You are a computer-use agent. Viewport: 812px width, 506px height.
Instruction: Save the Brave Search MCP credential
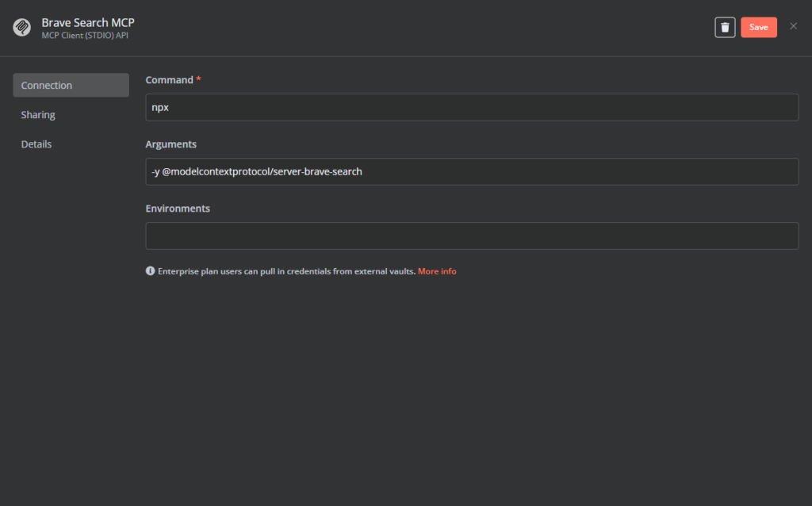coord(758,27)
